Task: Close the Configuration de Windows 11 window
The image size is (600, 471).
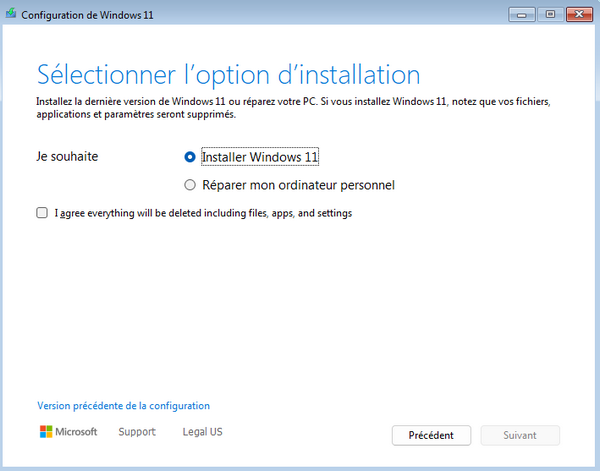Action: coord(578,15)
